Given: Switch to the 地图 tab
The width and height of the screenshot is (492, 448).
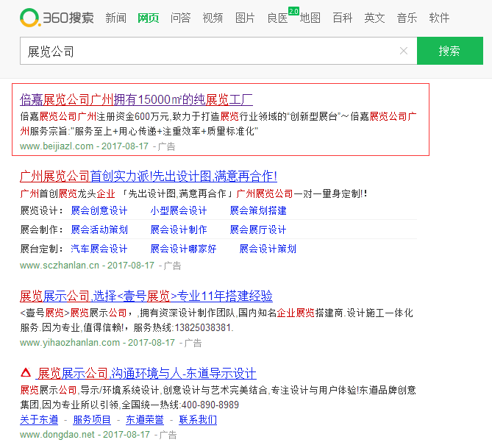Looking at the screenshot, I should (x=310, y=18).
